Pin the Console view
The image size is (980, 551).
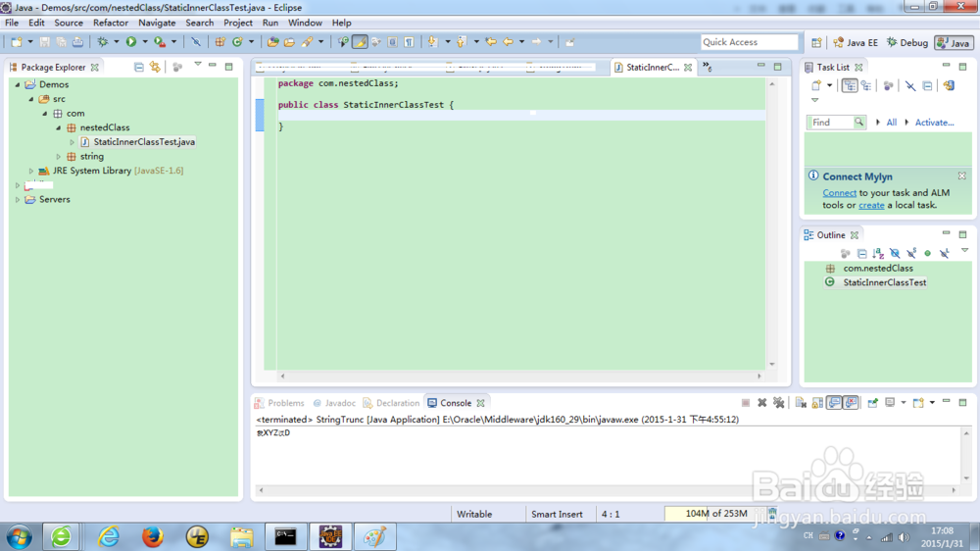pos(872,403)
